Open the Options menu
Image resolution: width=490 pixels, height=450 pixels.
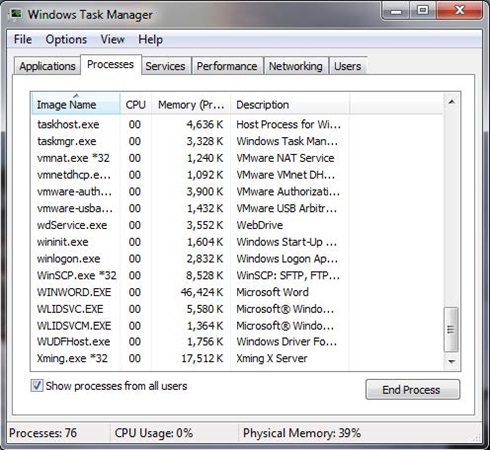(66, 39)
